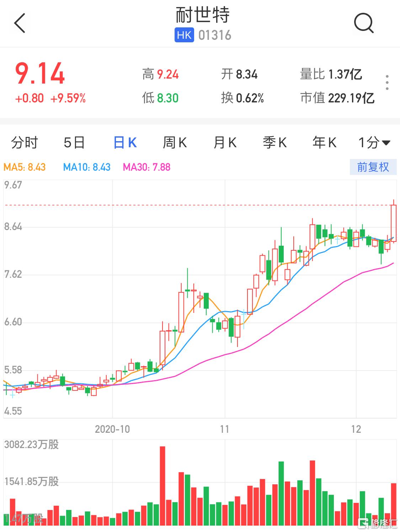Image resolution: width=400 pixels, height=532 pixels.
Task: Tap the MA30: 7.88 indicator label
Action: (x=146, y=167)
